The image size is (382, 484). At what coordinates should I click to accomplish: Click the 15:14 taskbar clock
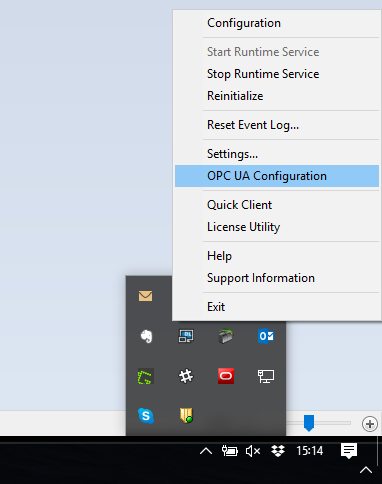(x=310, y=451)
